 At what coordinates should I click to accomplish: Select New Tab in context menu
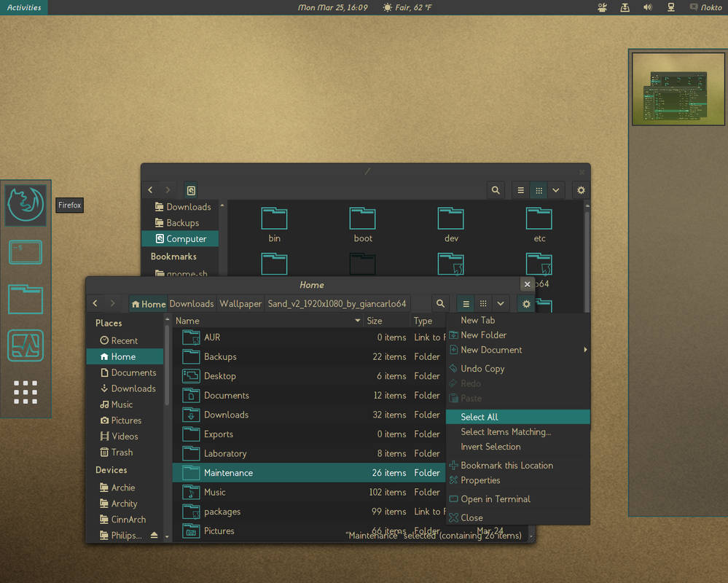(x=517, y=320)
